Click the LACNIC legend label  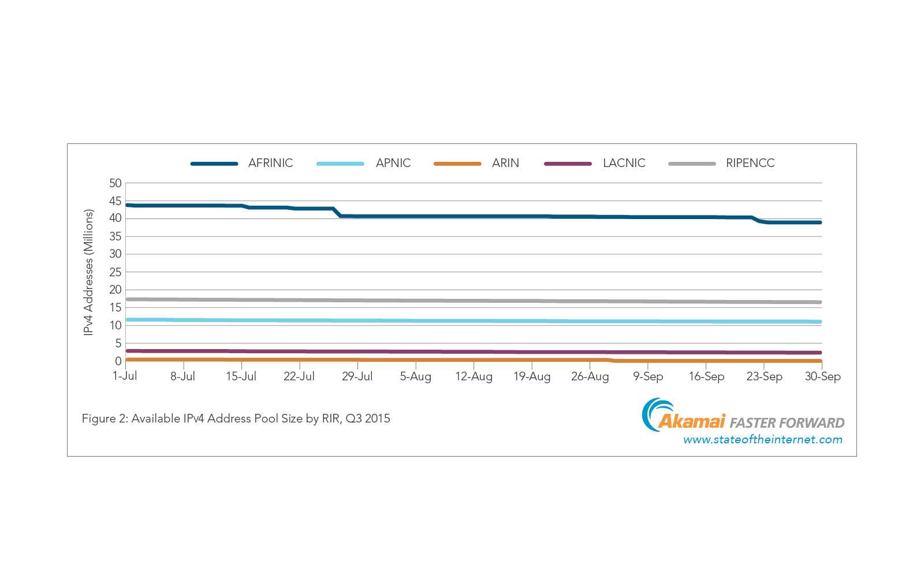(624, 163)
